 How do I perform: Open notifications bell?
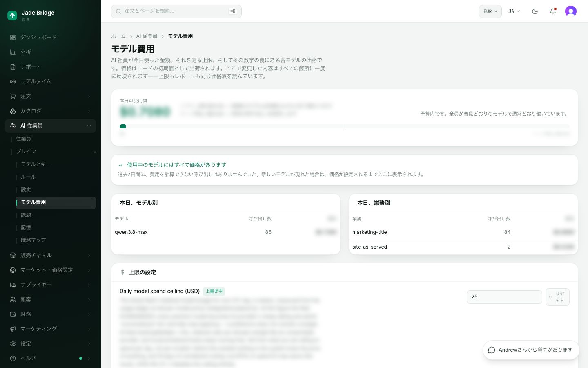coord(553,11)
